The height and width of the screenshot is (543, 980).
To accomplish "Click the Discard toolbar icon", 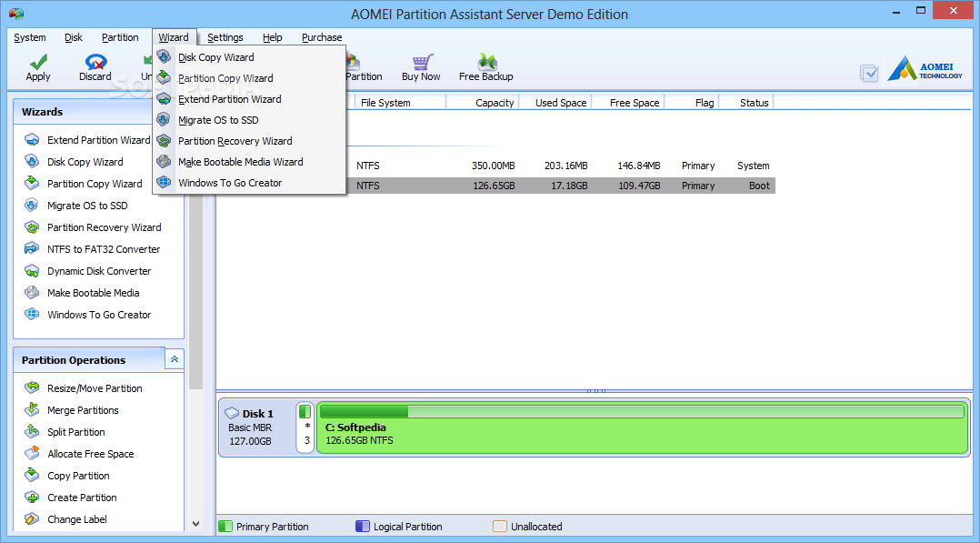I will (x=95, y=61).
